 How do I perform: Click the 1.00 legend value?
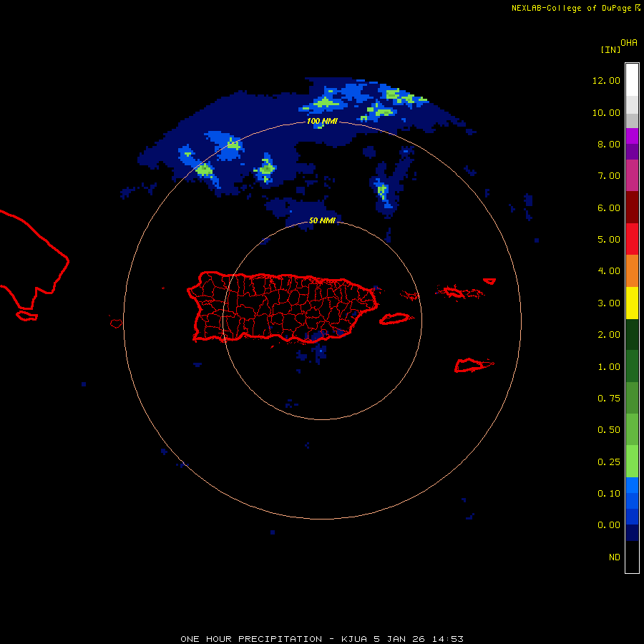609,367
